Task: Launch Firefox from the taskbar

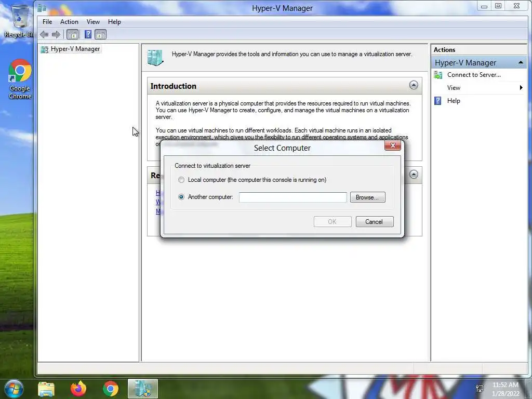Action: point(78,389)
